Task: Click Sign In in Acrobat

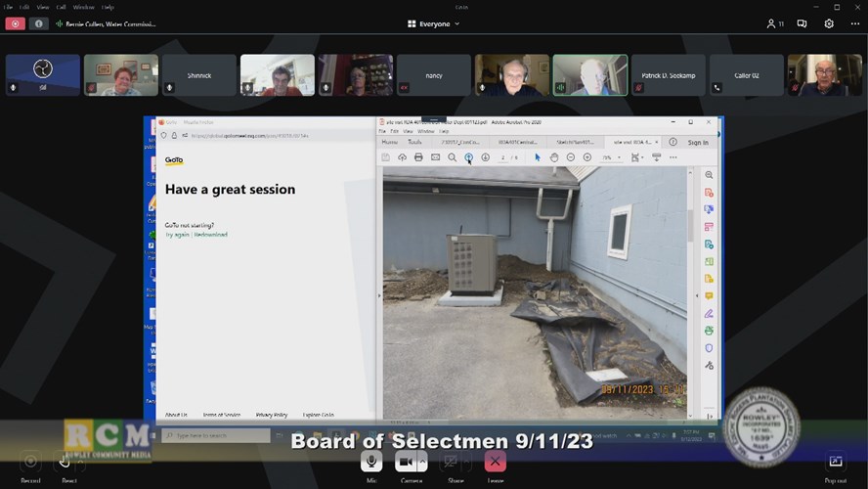Action: (x=698, y=143)
